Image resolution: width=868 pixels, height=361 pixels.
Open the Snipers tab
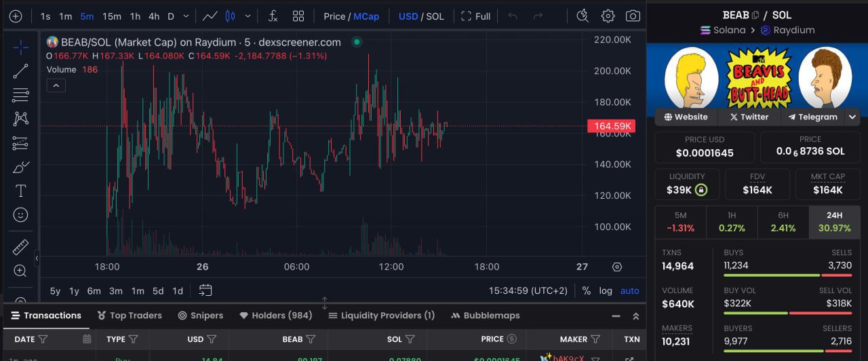201,316
